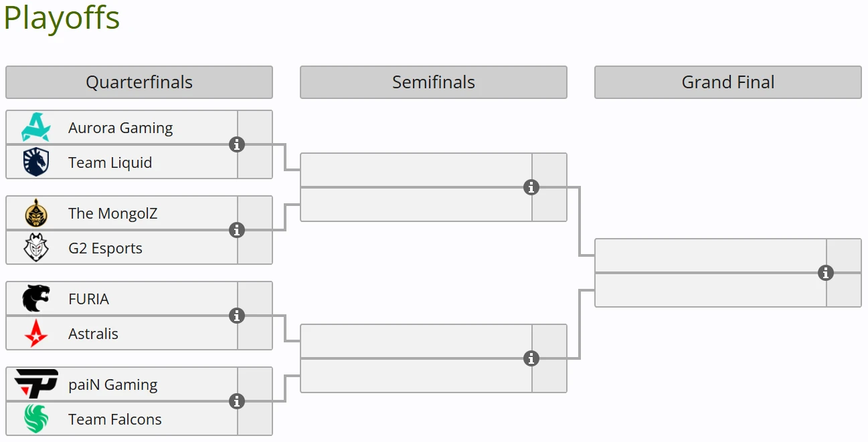Click the G2 Esports logo
The image size is (868, 442).
[x=36, y=248]
